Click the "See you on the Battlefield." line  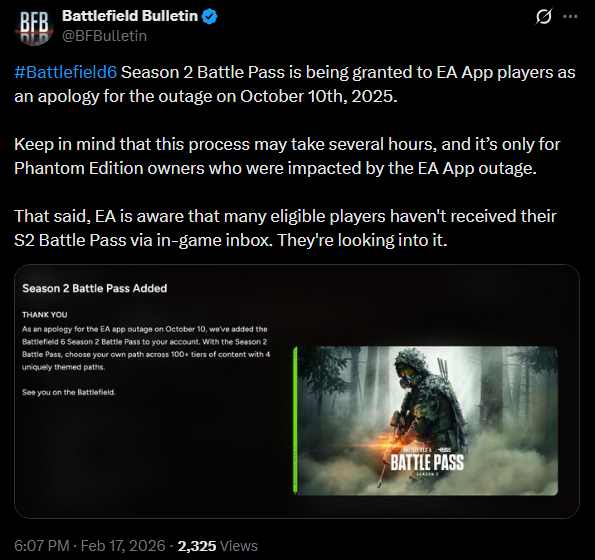[x=69, y=392]
